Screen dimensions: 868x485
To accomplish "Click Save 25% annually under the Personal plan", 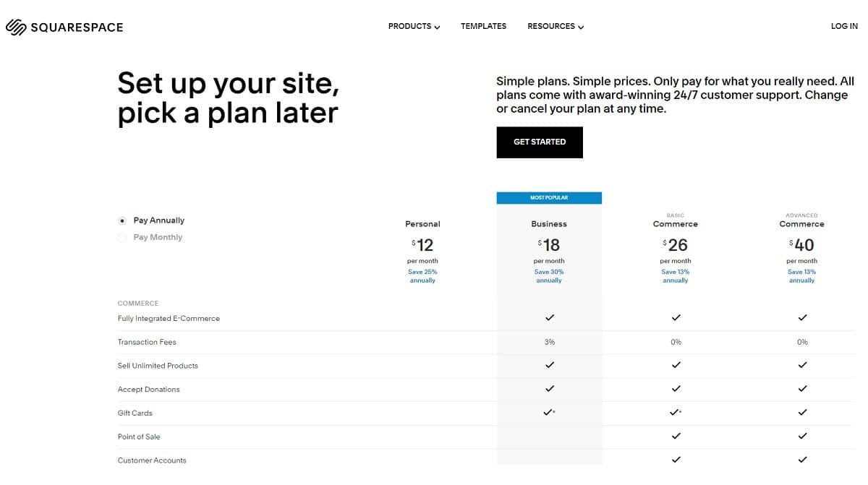I will coord(422,275).
